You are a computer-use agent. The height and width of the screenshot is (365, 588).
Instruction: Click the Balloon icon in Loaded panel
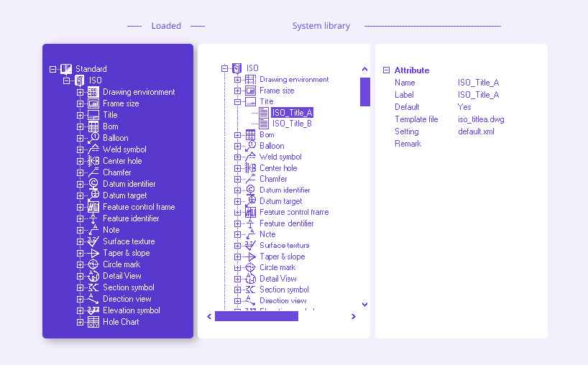[93, 138]
